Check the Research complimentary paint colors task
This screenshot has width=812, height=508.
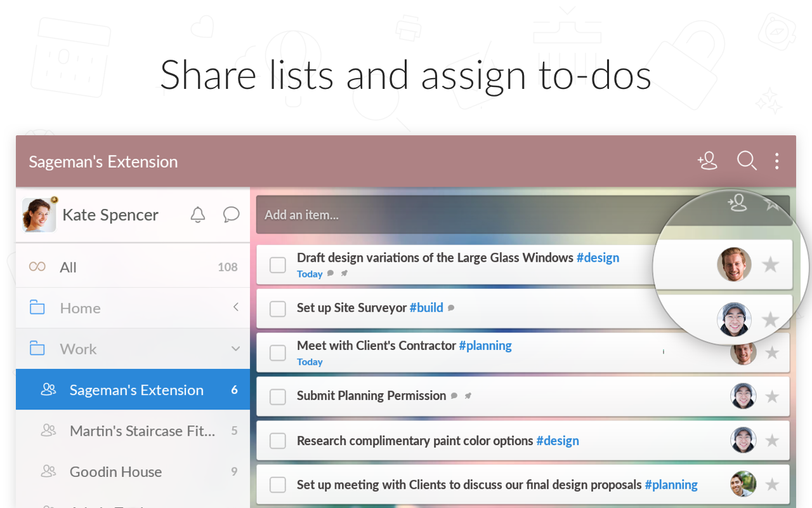277,440
